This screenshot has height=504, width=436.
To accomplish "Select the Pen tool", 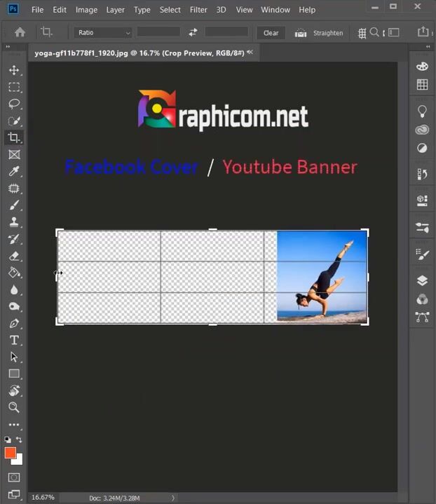I will coord(14,323).
